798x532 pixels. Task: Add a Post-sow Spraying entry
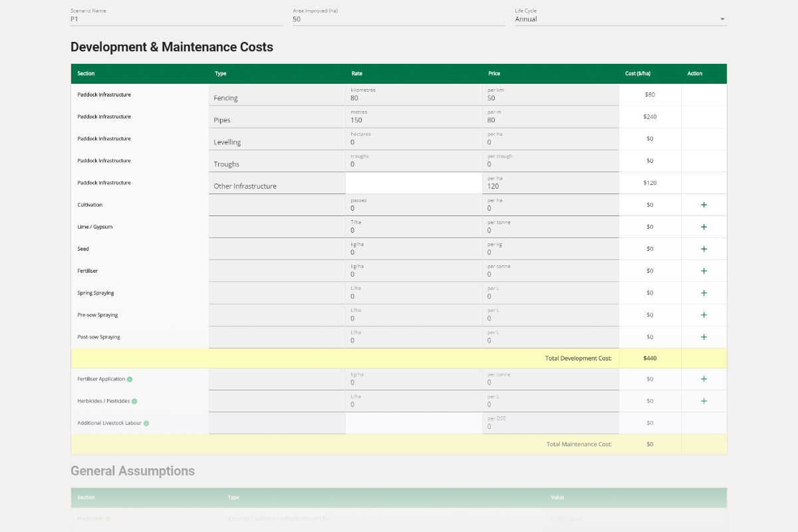coord(704,336)
